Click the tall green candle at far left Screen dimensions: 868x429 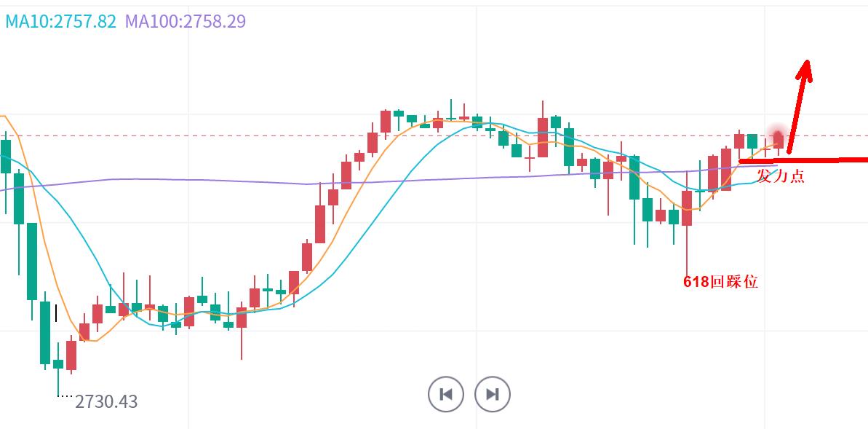point(32,261)
